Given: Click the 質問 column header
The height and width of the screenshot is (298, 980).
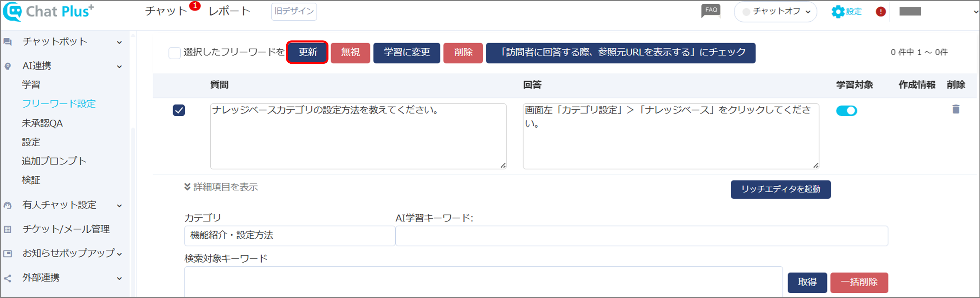Looking at the screenshot, I should [220, 85].
